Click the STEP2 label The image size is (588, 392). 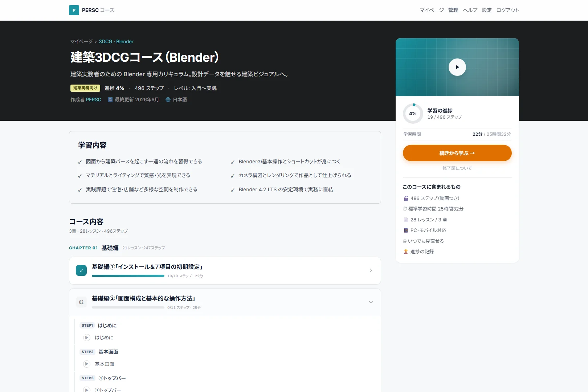coord(87,352)
